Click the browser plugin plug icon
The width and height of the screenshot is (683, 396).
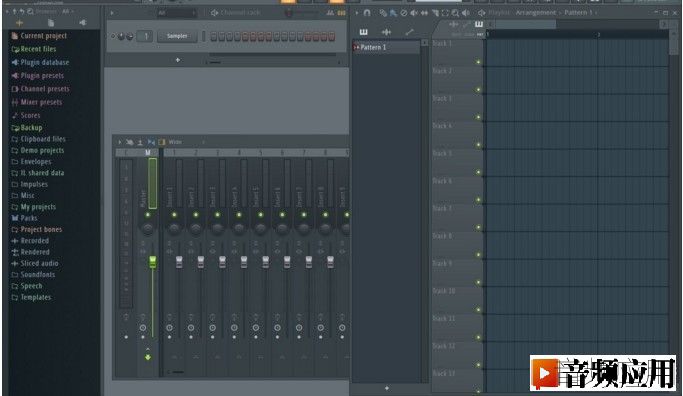(82, 23)
